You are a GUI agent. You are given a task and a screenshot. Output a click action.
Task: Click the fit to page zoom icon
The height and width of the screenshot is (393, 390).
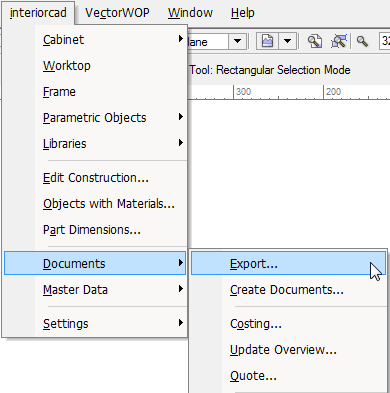(314, 41)
